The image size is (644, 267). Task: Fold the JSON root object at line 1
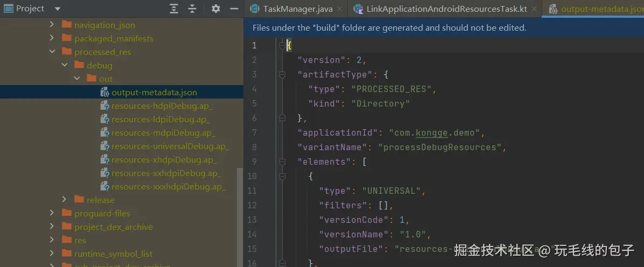coord(282,45)
